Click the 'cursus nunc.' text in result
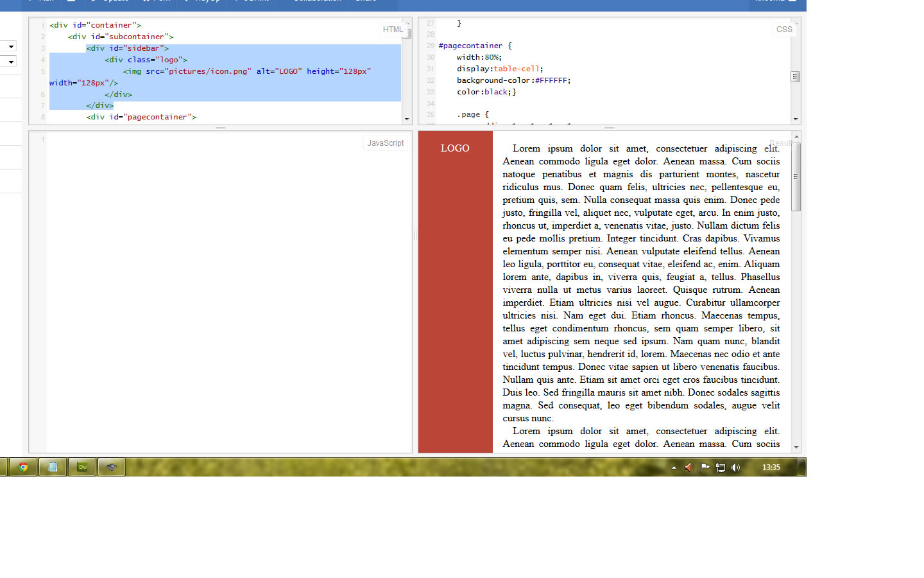 click(528, 418)
